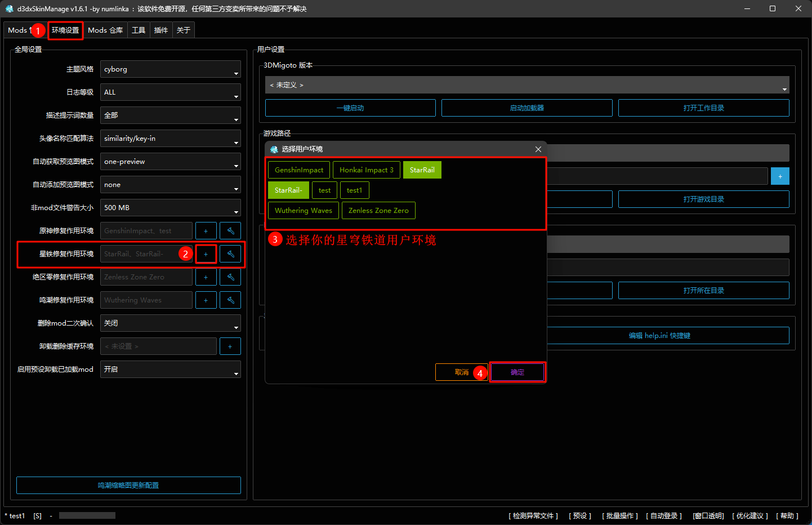Click 鸣潮缩略图更新配置 button
Screen dimensions: 812x525
[x=128, y=486]
